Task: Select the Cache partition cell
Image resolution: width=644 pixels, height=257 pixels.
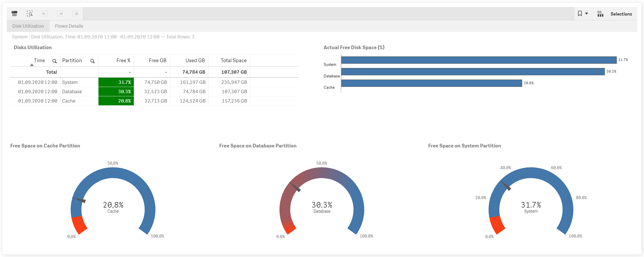Action: click(x=79, y=101)
